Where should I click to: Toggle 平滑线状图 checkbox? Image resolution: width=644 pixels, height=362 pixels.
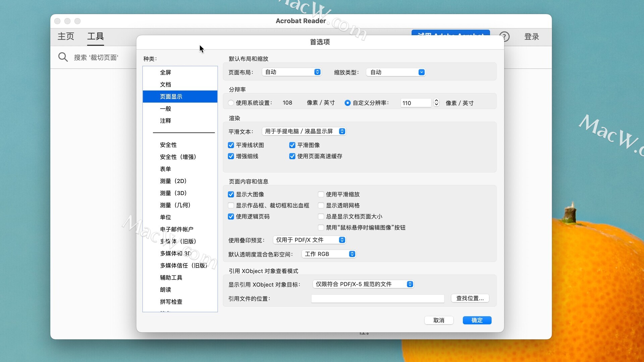click(x=231, y=145)
